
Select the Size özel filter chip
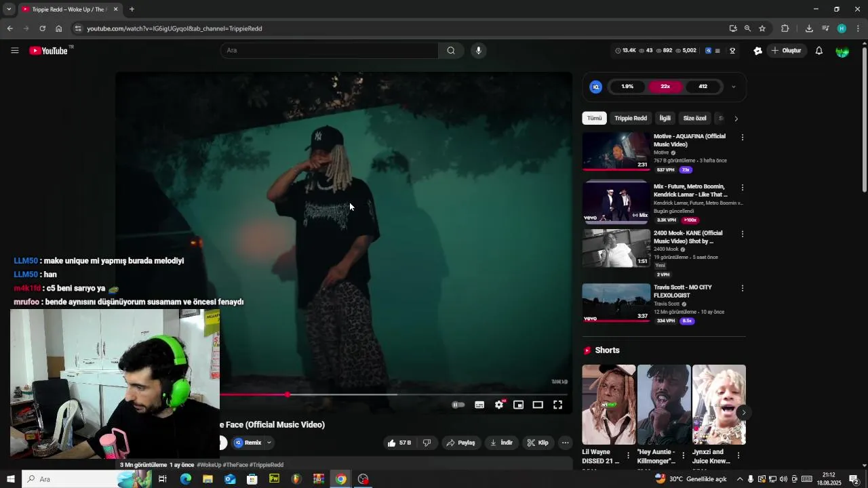694,118
